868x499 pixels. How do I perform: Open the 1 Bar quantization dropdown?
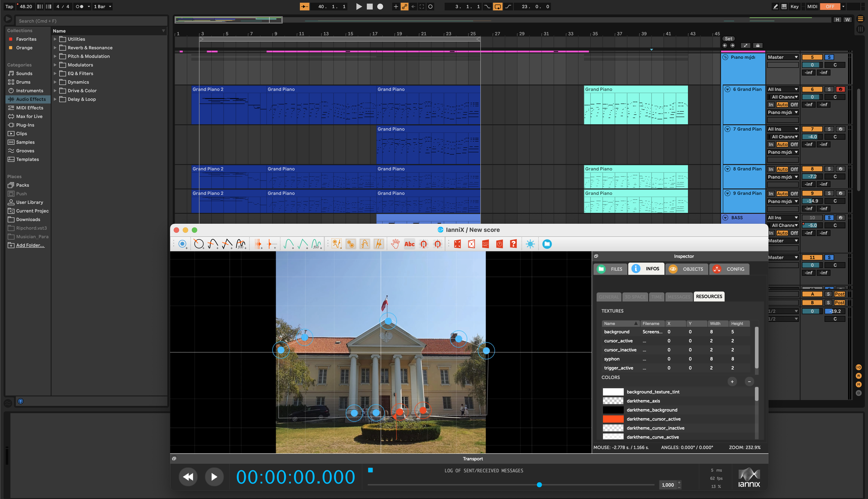[x=102, y=7]
